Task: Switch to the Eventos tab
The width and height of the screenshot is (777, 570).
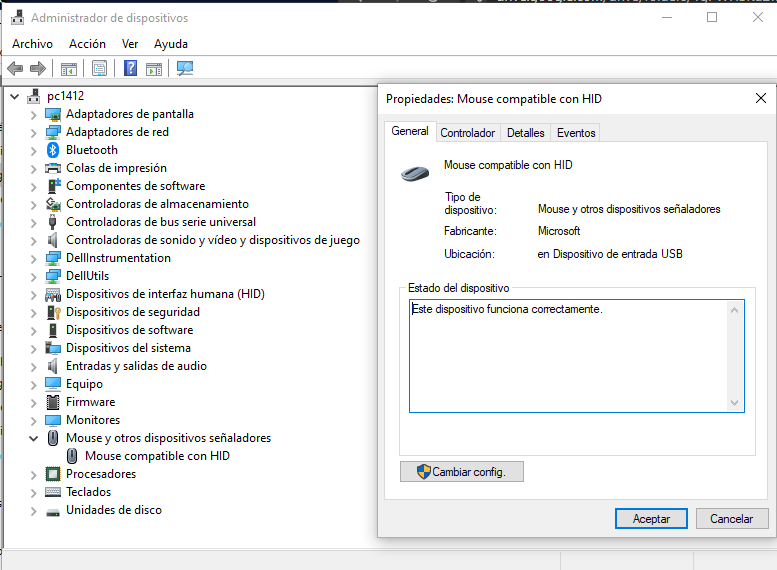Action: pyautogui.click(x=576, y=133)
